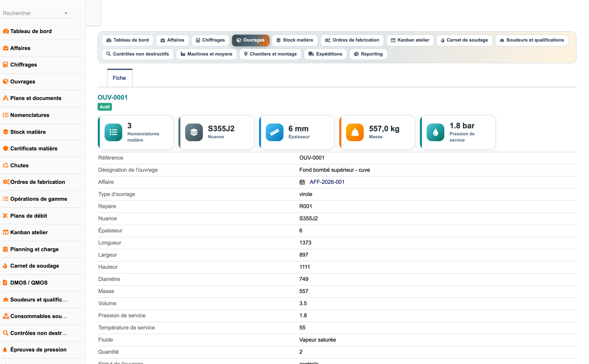Open Carnet de soudage top button
589x364 pixels.
pos(464,40)
